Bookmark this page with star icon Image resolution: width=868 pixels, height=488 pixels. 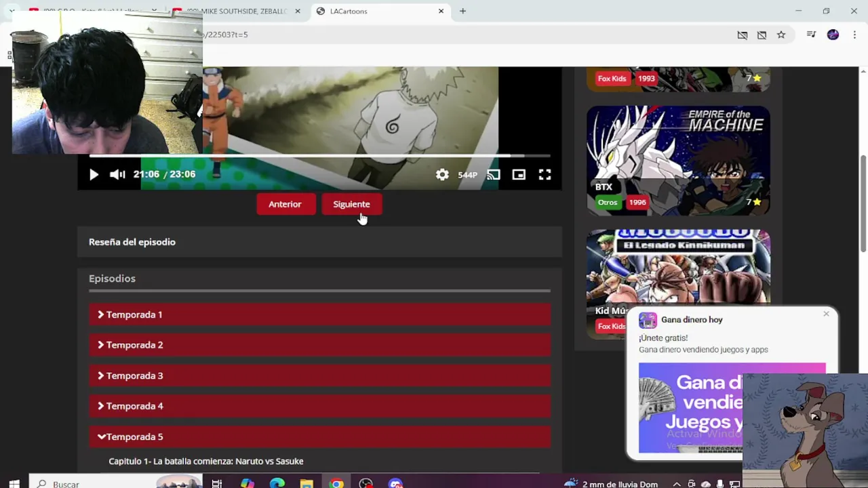781,35
